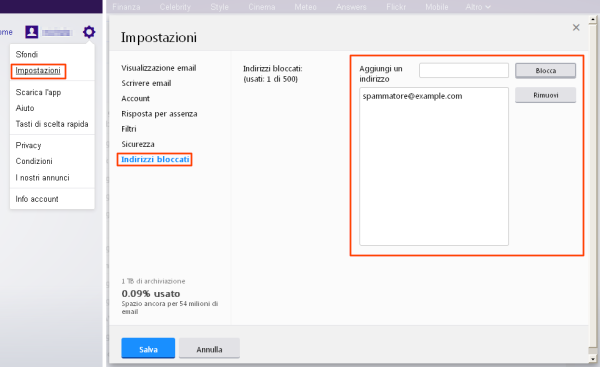Open Cinema in the top navigation
600x367 pixels.
262,7
